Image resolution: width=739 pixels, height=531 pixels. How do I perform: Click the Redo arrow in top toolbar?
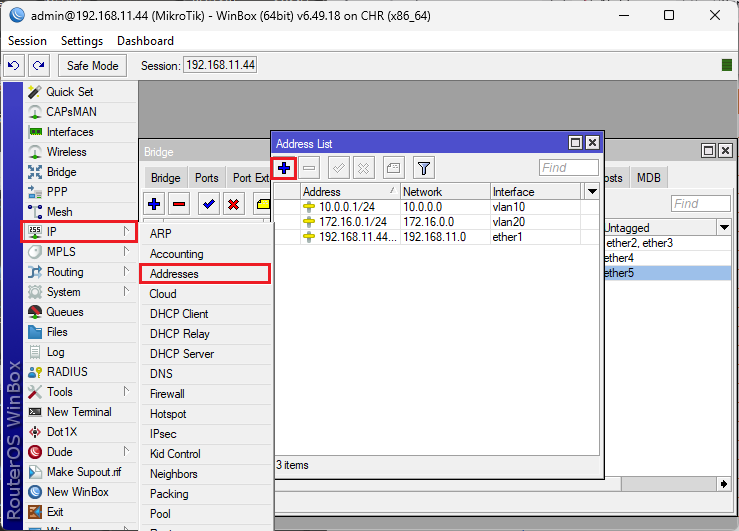pyautogui.click(x=38, y=65)
